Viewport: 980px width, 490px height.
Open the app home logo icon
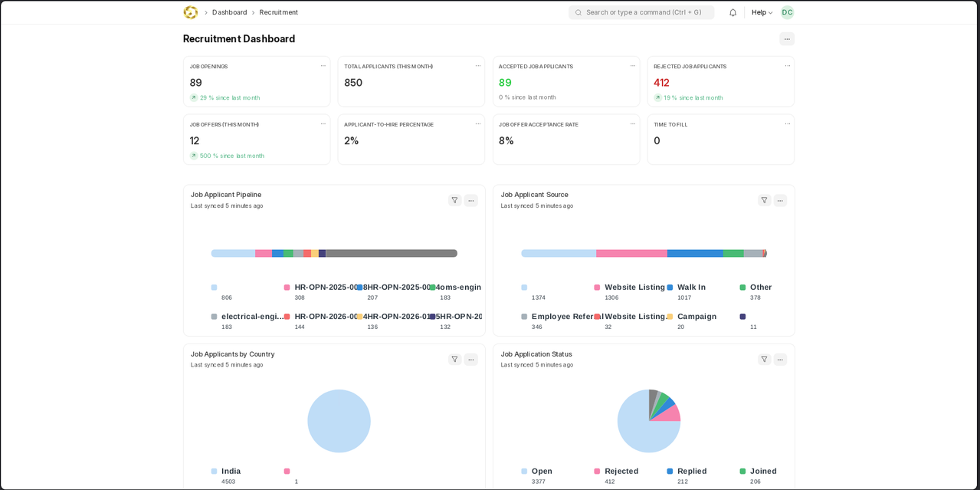click(x=191, y=12)
